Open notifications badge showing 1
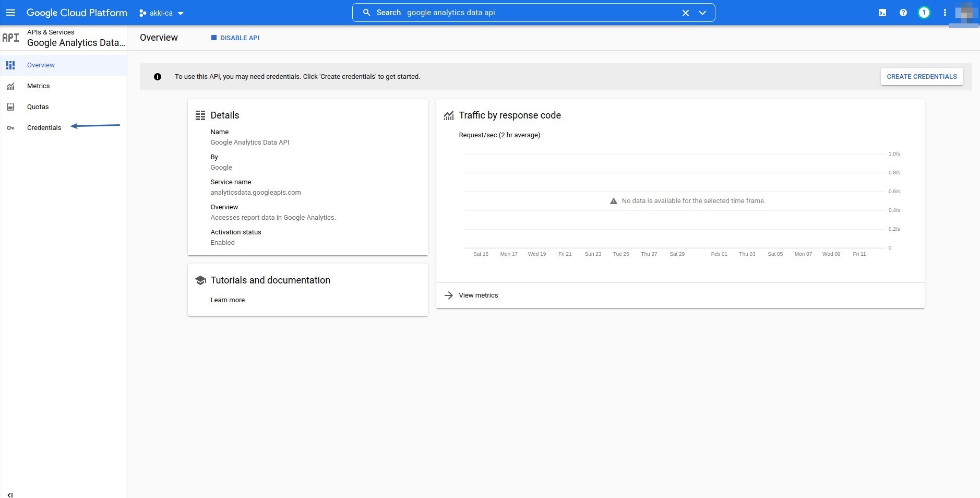 pyautogui.click(x=924, y=13)
